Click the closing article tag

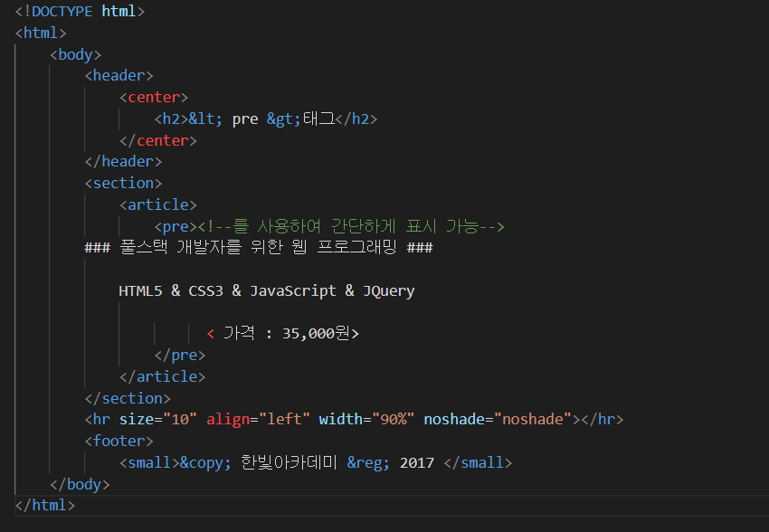[162, 377]
